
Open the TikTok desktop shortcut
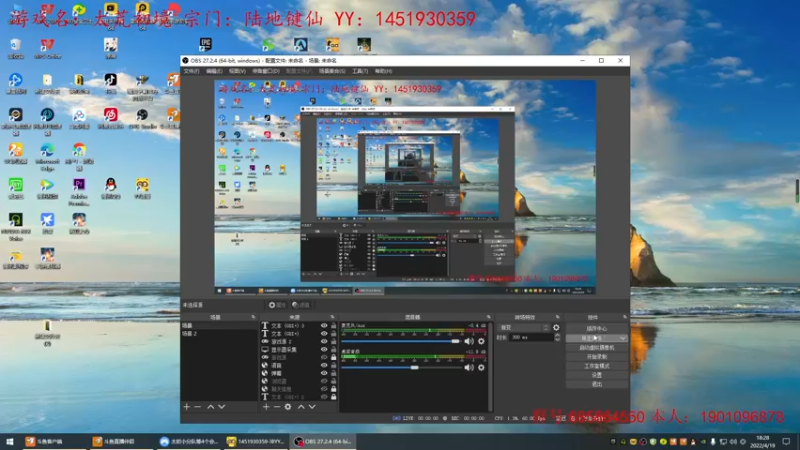tap(111, 83)
